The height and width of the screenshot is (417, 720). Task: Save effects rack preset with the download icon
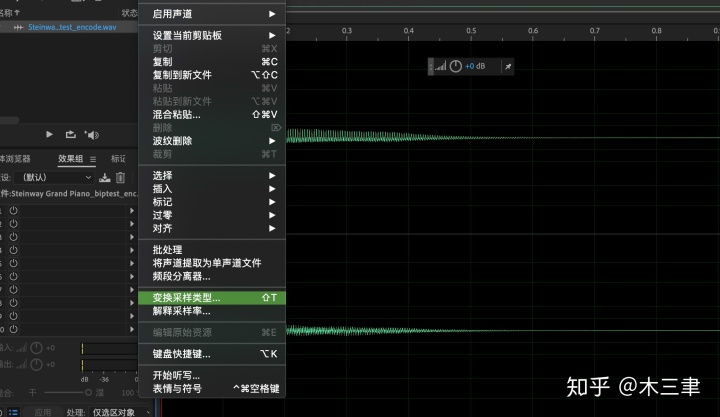[x=105, y=177]
